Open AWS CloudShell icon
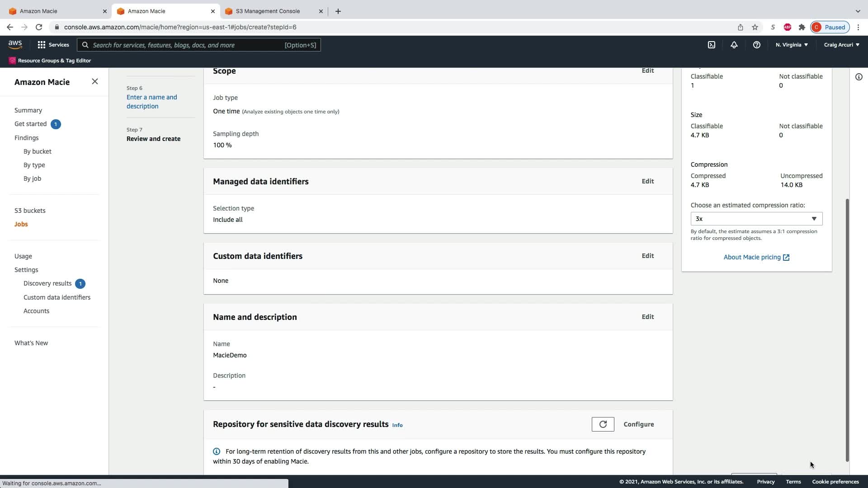Viewport: 868px width, 488px height. click(x=711, y=45)
